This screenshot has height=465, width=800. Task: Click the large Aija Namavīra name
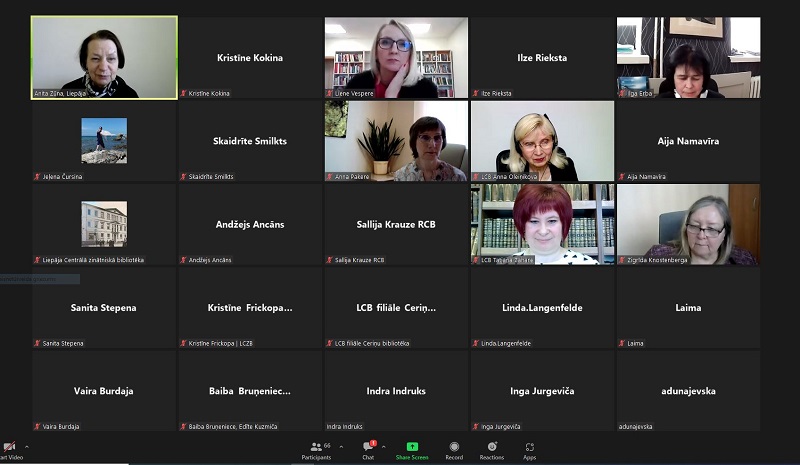688,141
